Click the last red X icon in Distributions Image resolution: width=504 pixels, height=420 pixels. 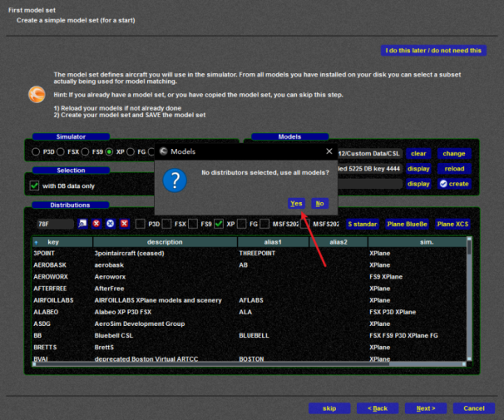124,224
